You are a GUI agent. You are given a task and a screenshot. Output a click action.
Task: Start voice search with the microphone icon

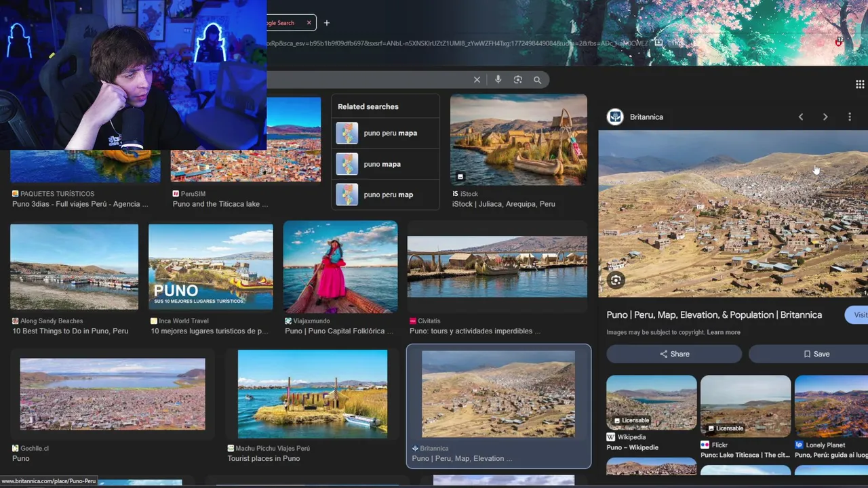coord(498,80)
